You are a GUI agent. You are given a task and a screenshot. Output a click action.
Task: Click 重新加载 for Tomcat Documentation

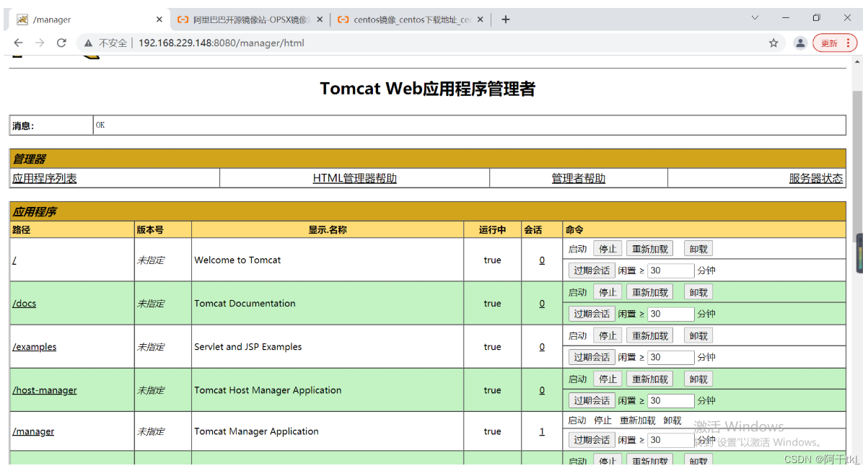(650, 292)
